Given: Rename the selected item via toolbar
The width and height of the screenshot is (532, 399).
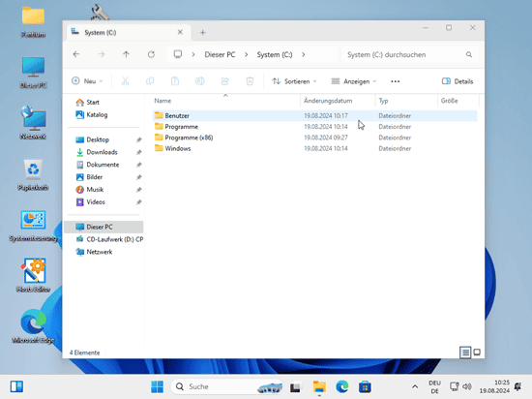Looking at the screenshot, I should pos(200,81).
